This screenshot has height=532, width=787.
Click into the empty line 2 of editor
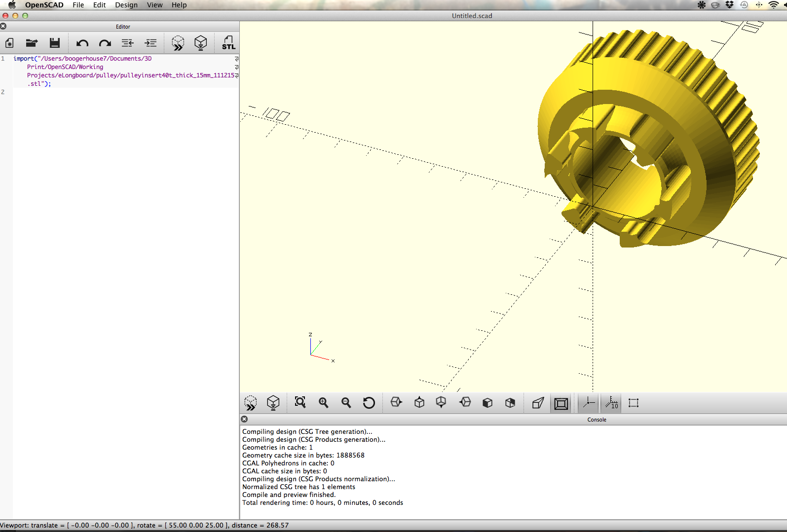click(123, 92)
